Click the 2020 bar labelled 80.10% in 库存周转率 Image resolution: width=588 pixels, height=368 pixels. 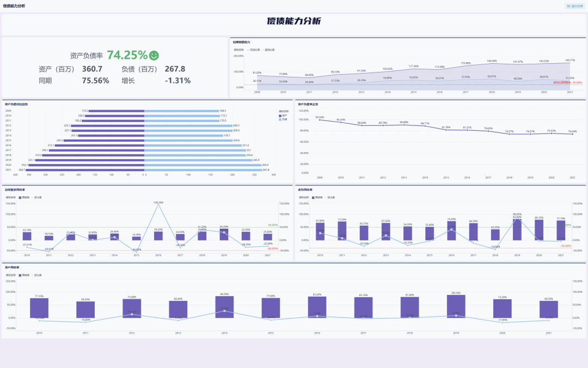click(539, 230)
